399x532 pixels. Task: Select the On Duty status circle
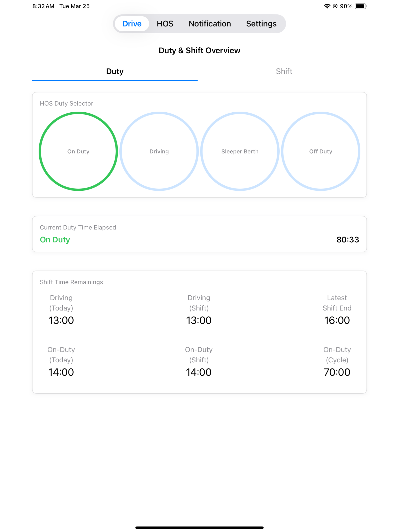click(78, 151)
